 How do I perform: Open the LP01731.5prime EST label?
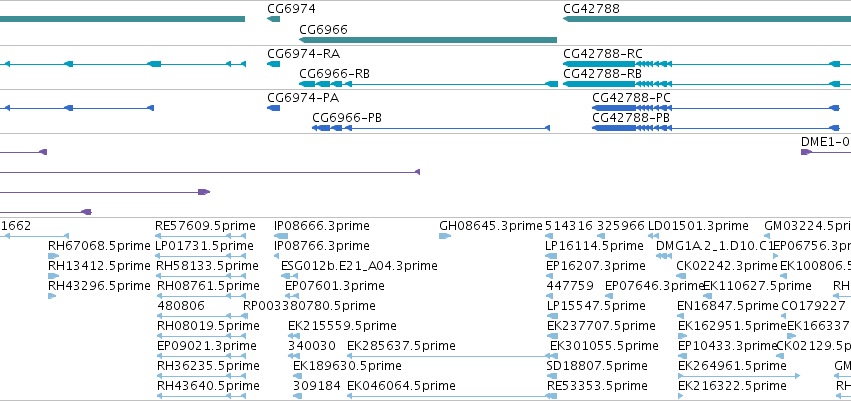pyautogui.click(x=204, y=246)
